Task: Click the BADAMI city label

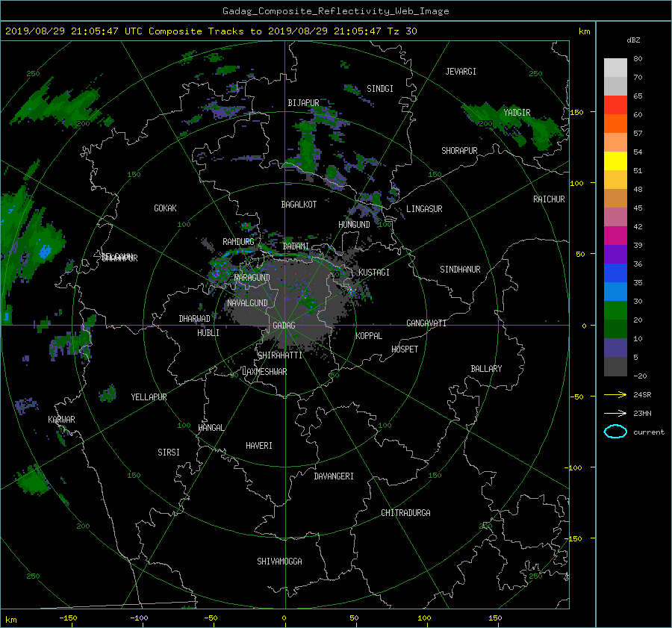Action: (x=296, y=246)
